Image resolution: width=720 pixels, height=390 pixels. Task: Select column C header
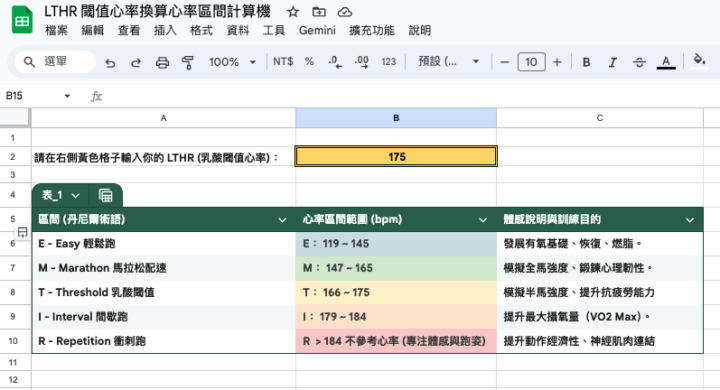(x=600, y=118)
